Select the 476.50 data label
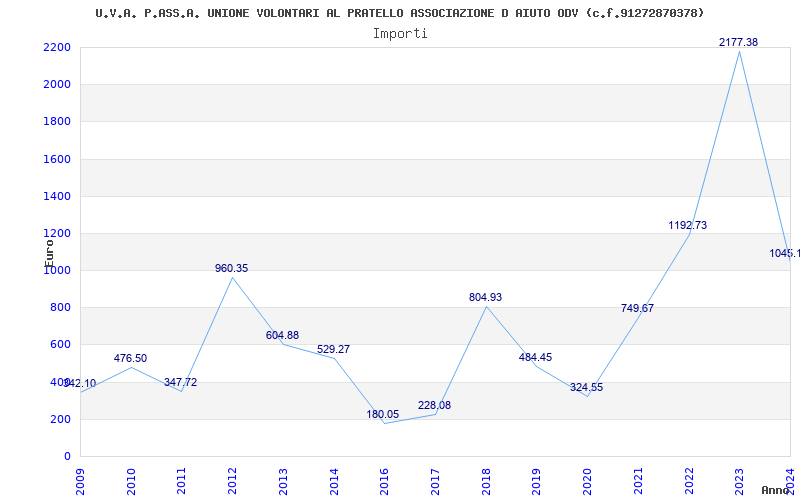Image resolution: width=800 pixels, height=500 pixels. tap(130, 358)
